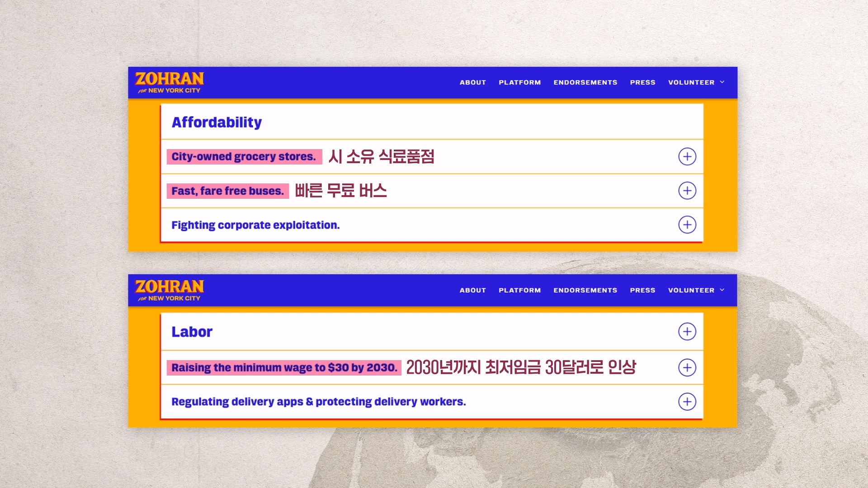Expand the Labor section plus icon

pyautogui.click(x=687, y=332)
